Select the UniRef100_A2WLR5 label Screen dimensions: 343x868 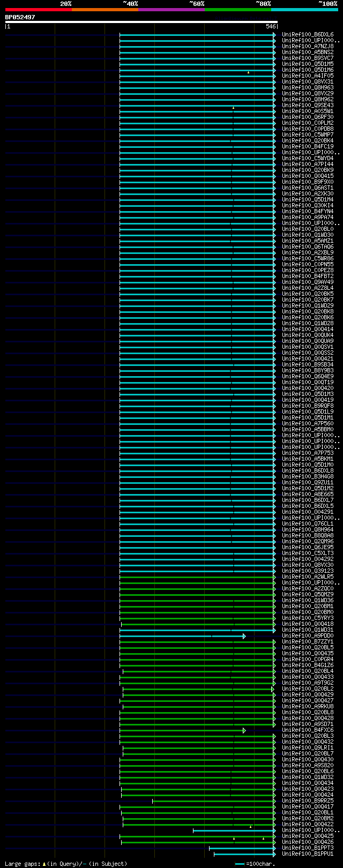(308, 577)
